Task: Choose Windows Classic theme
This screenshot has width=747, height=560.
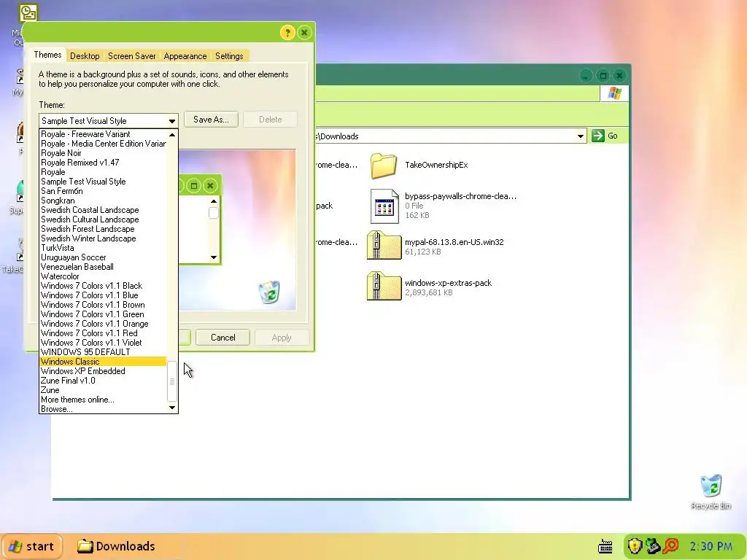Action: tap(103, 362)
